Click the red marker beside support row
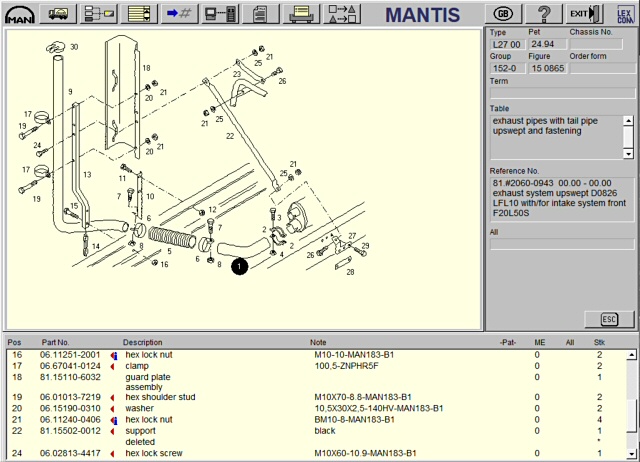Viewport: 640px width, 462px height. tap(113, 431)
